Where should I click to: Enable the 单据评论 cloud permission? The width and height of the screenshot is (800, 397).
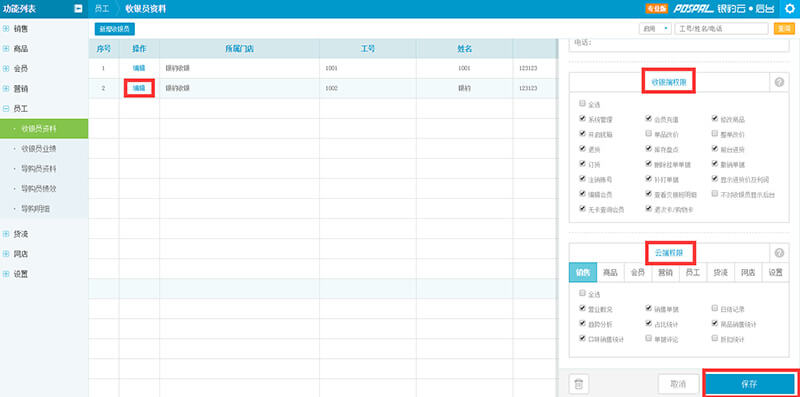click(648, 338)
